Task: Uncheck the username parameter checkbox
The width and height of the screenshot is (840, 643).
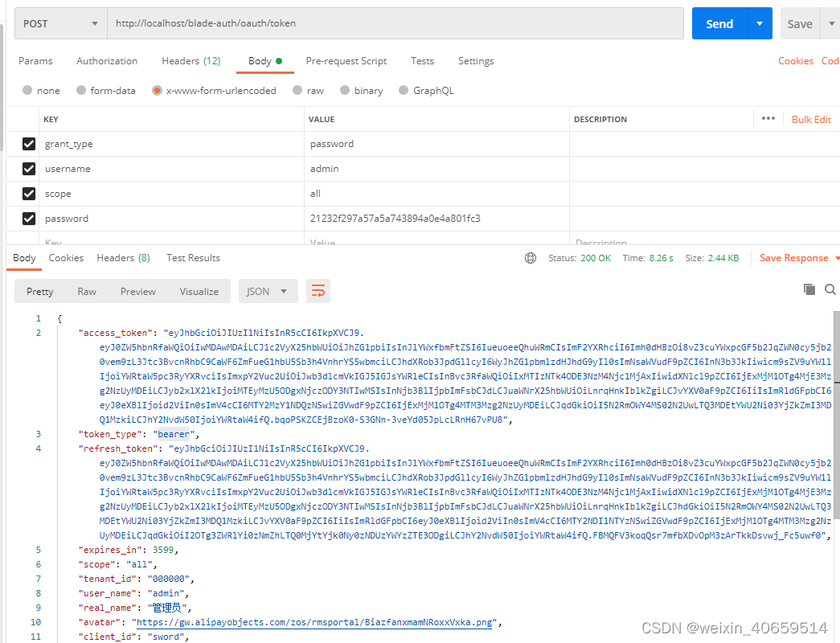Action: coord(29,169)
